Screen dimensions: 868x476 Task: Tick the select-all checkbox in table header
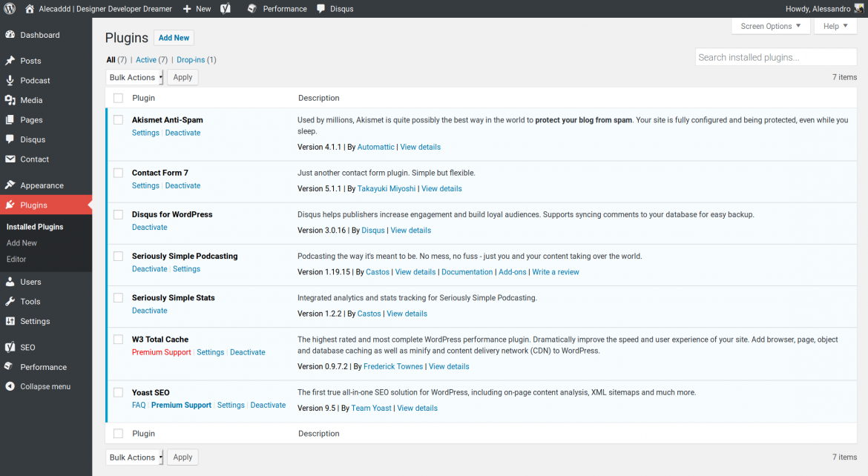tap(119, 98)
